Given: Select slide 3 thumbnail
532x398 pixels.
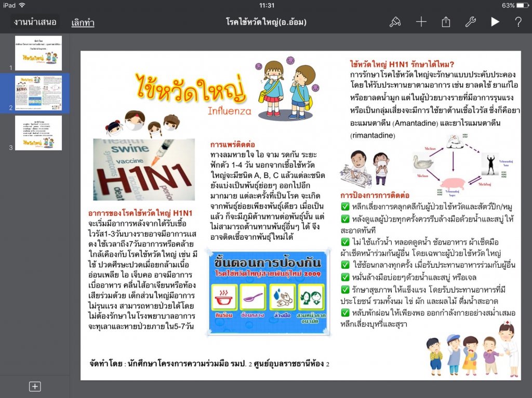Looking at the screenshot, I should tap(38, 133).
